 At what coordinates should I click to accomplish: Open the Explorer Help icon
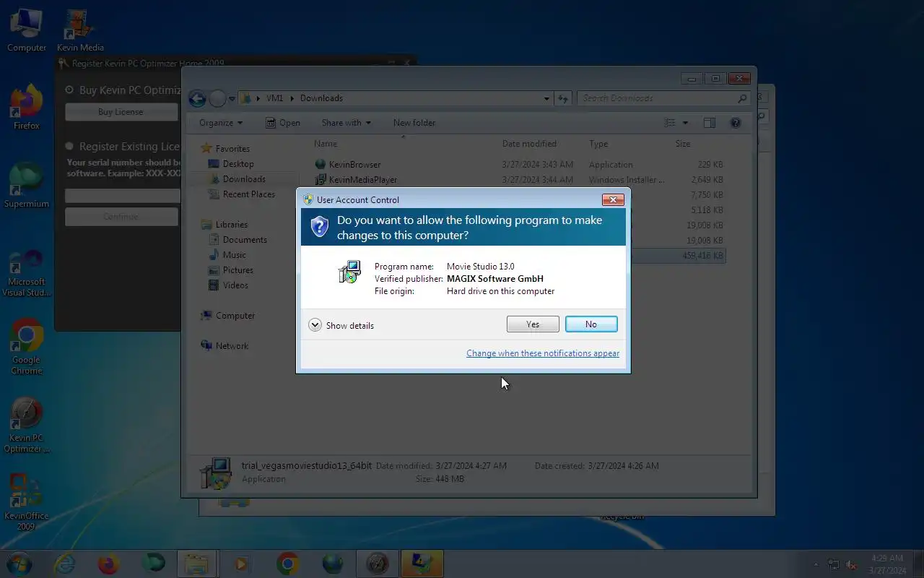click(x=736, y=123)
